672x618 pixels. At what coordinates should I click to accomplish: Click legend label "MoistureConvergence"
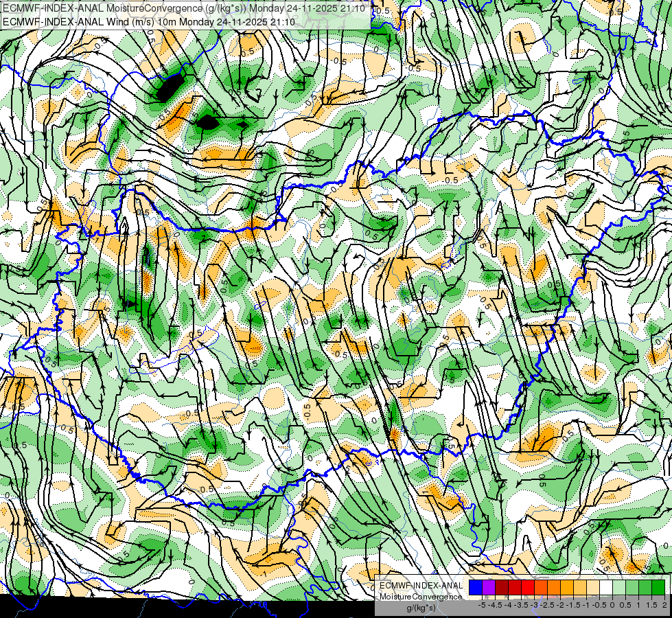[421, 597]
